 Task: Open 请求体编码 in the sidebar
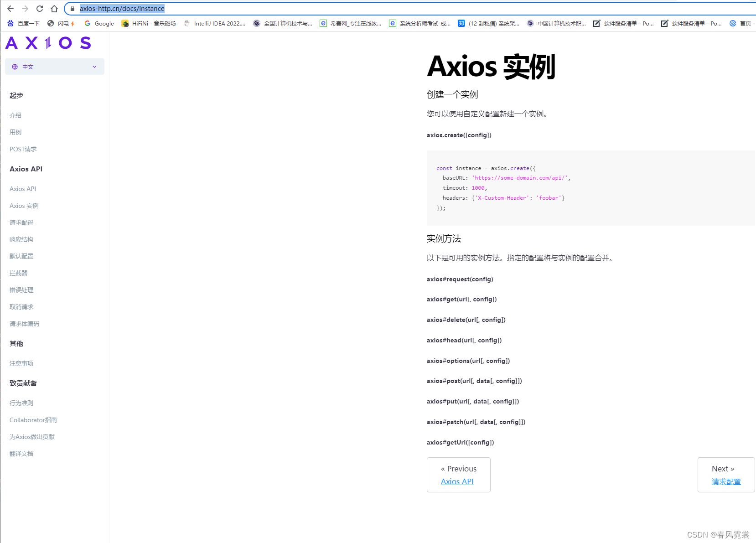coord(25,324)
